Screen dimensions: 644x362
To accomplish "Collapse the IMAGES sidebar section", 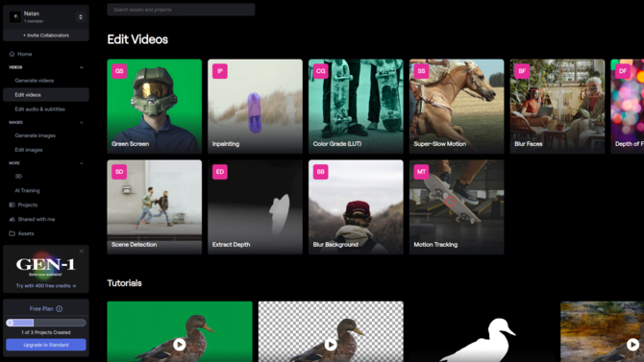I will tap(82, 122).
